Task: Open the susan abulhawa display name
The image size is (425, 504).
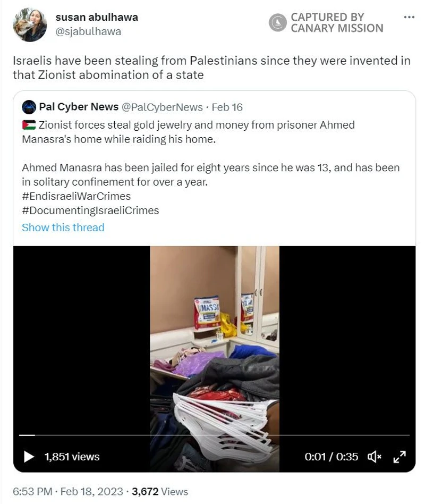Action: [x=97, y=17]
